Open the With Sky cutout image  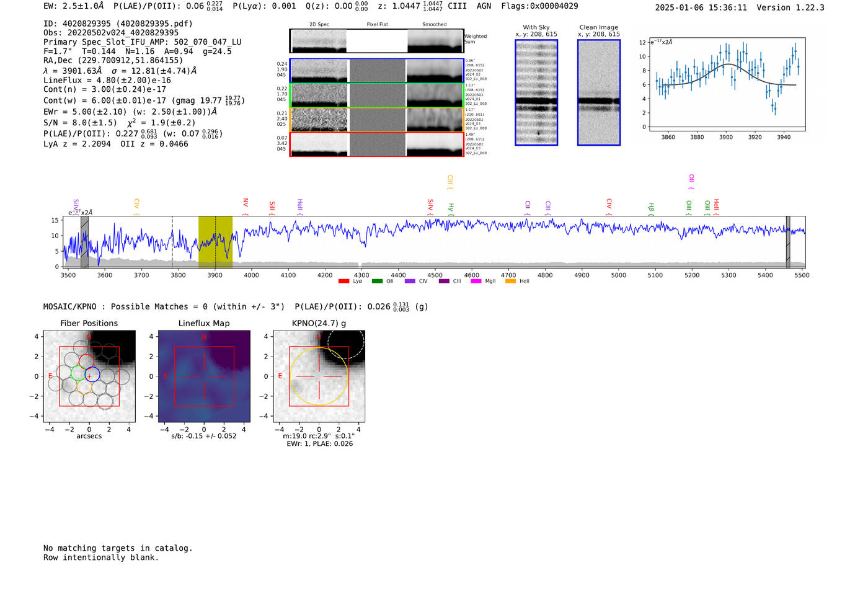pos(536,92)
